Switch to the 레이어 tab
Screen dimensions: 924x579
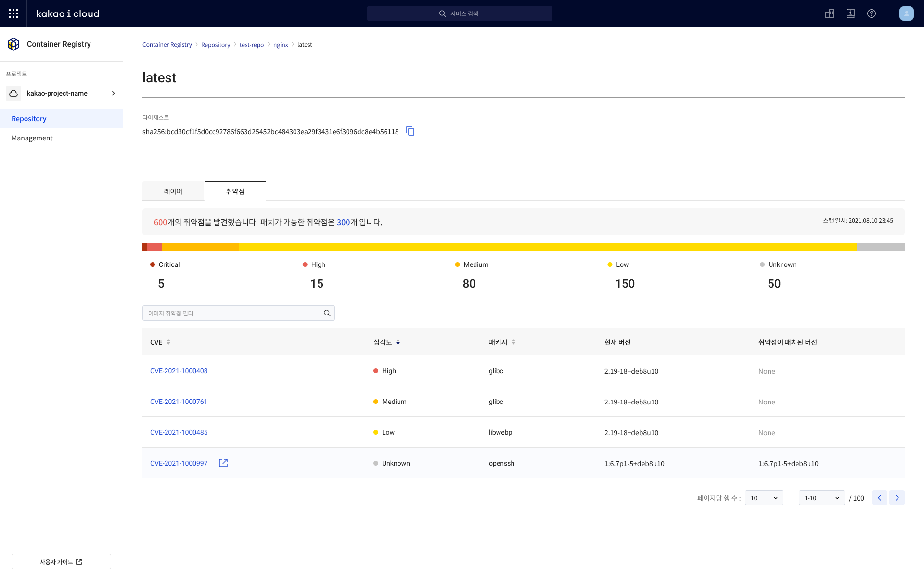click(173, 191)
